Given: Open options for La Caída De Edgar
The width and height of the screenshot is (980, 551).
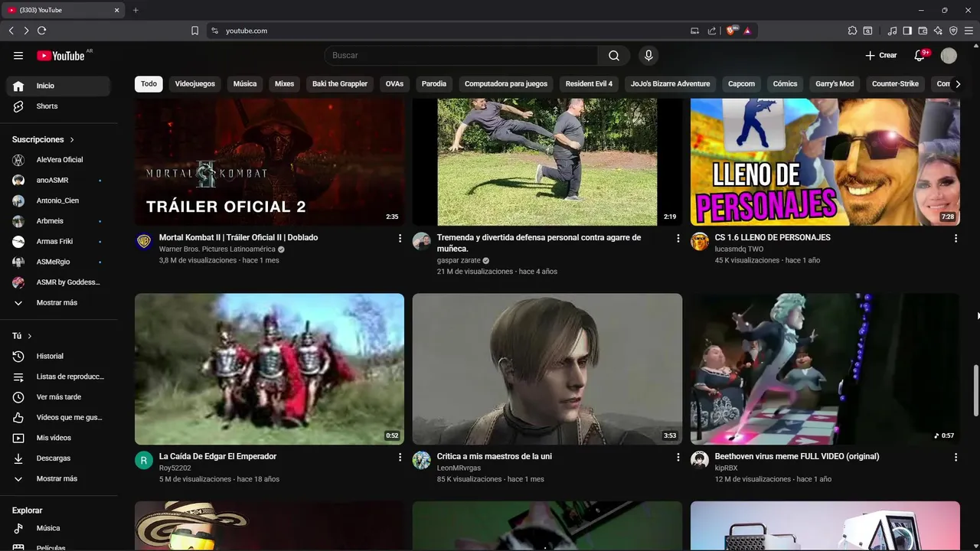Looking at the screenshot, I should [400, 458].
